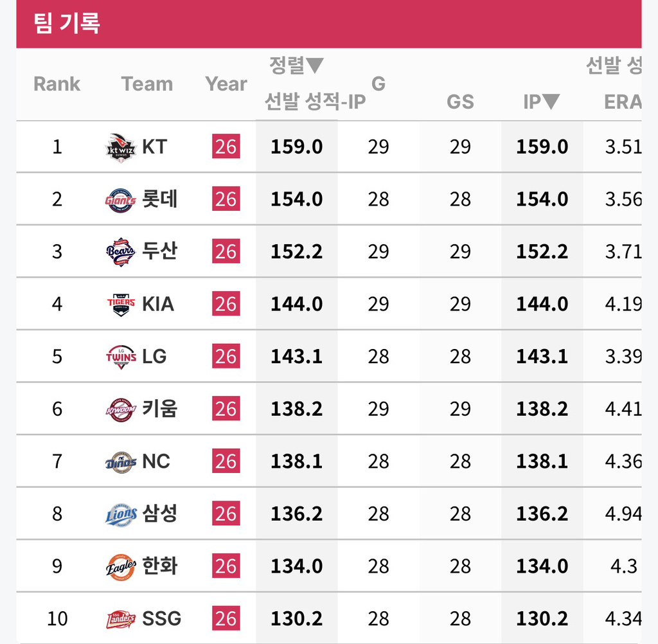Screen dimensions: 658x644
Task: Click the Samsung Lions team logo
Action: 121,515
